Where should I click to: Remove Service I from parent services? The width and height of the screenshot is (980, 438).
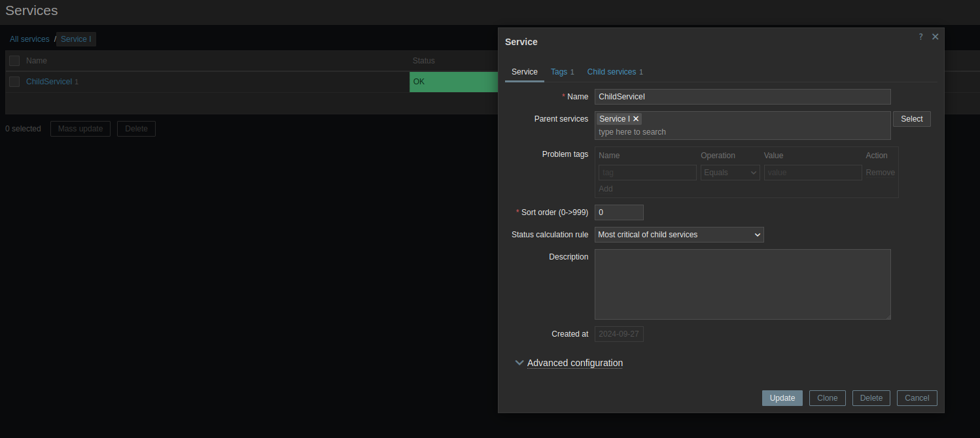[x=636, y=119]
